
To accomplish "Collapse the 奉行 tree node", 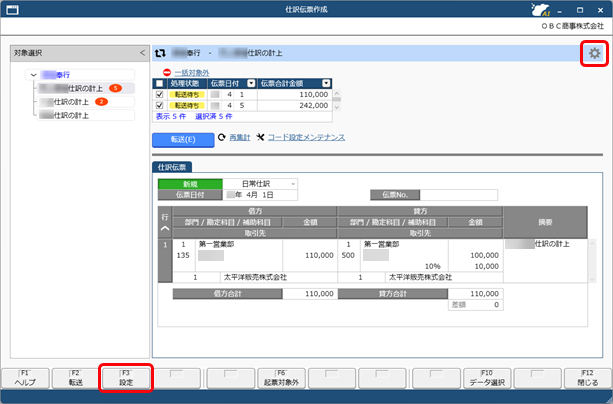I will point(34,75).
